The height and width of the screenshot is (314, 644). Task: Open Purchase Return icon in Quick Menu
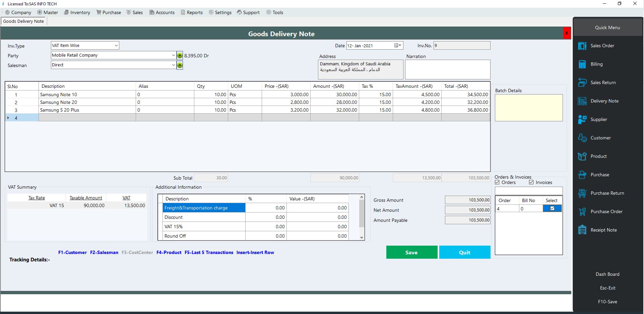[582, 193]
